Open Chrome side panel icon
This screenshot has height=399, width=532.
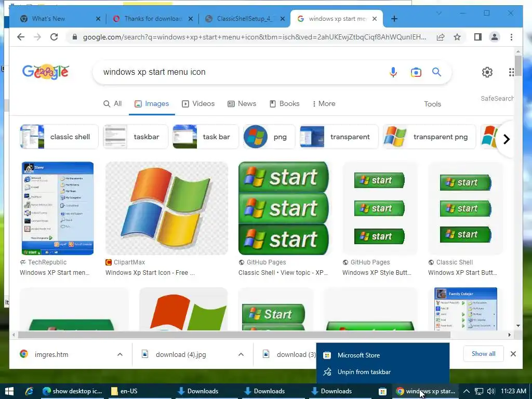coord(478,37)
